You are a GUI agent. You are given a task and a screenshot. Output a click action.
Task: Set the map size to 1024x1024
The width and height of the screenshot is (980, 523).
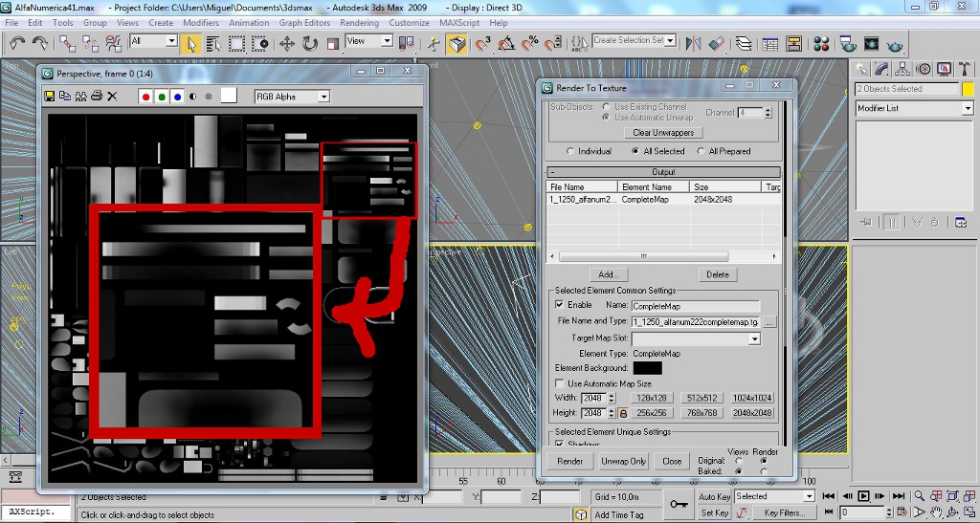(753, 398)
